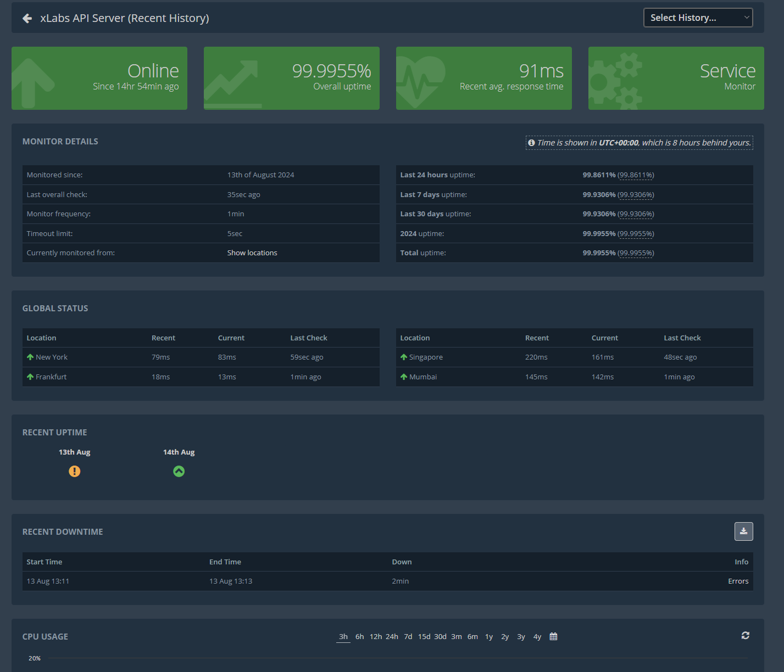Screen dimensions: 784x672
Task: Select the 7d CPU usage range
Action: tap(408, 637)
